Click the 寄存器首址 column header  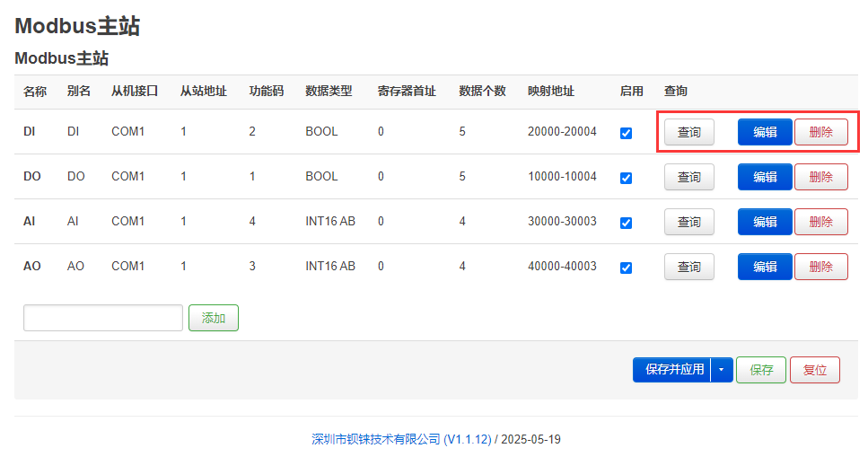(x=407, y=91)
